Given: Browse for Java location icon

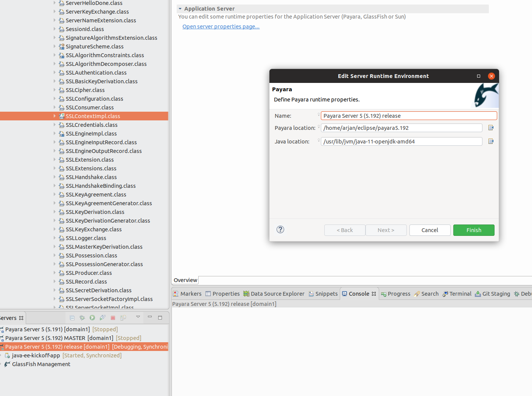Looking at the screenshot, I should [491, 142].
